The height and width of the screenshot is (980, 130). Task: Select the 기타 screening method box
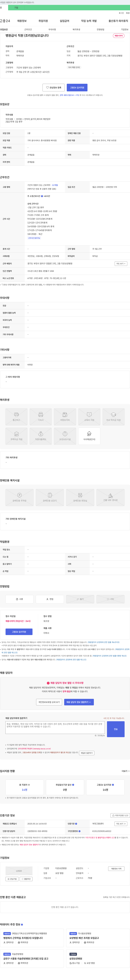110,599
